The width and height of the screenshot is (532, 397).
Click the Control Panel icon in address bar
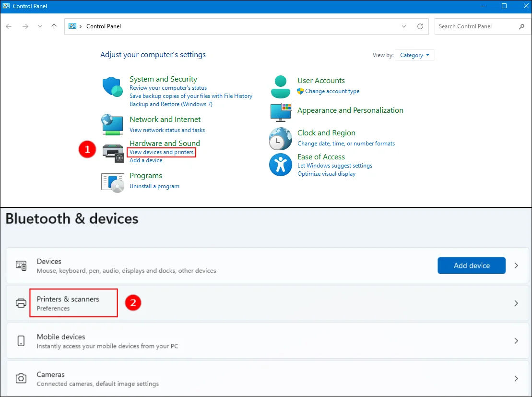72,26
